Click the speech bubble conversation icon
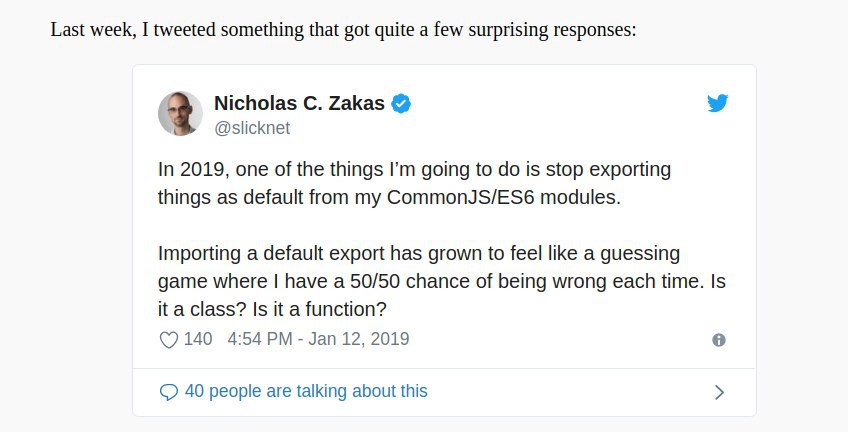Screen dimensions: 848x432 (x=169, y=392)
